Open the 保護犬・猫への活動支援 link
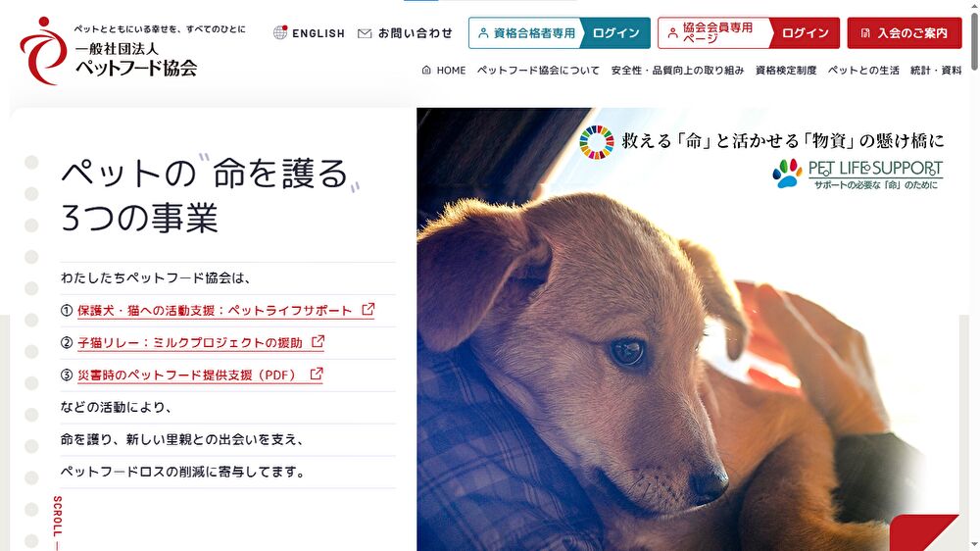This screenshot has height=551, width=980. (x=215, y=310)
